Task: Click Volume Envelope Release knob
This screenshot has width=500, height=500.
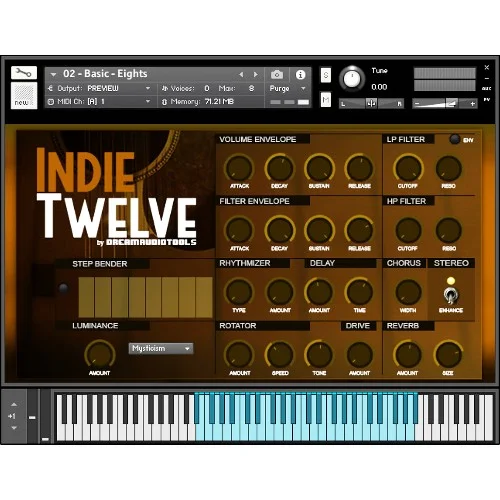Action: [x=359, y=168]
